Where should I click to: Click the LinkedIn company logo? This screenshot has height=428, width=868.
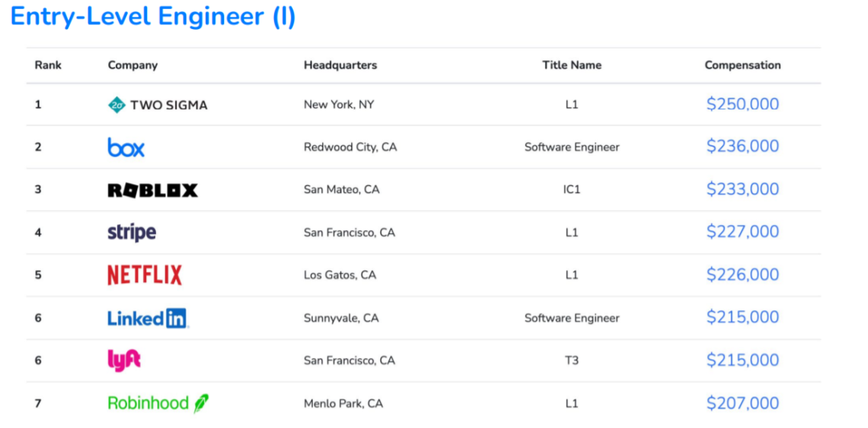coord(148,319)
